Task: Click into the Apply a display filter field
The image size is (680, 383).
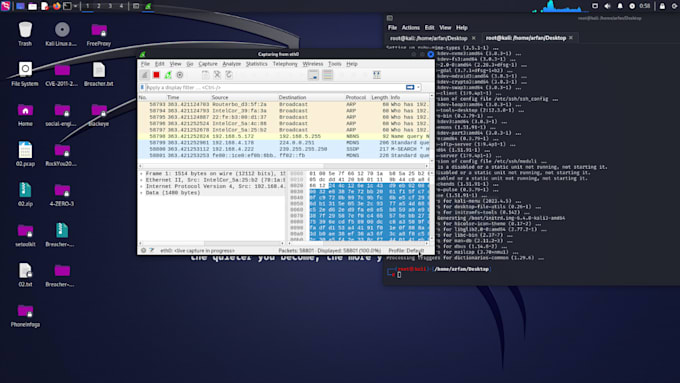Action: click(275, 88)
